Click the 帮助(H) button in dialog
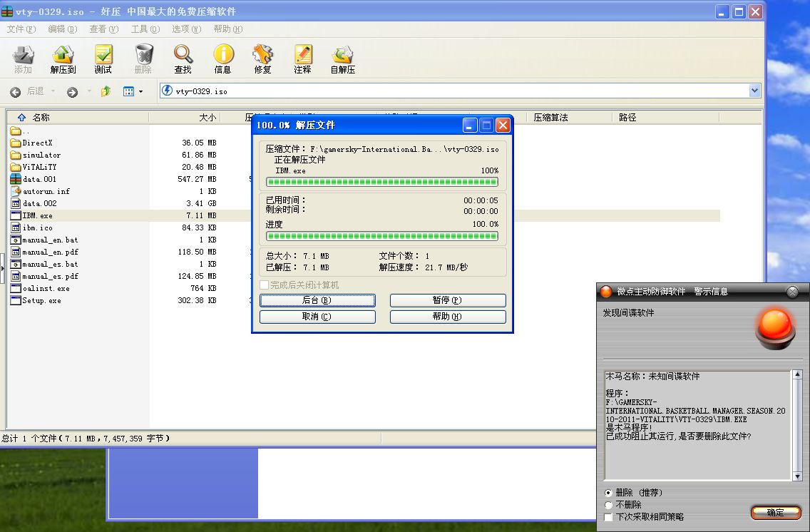Screen dimensions: 810x532 pyautogui.click(x=447, y=317)
